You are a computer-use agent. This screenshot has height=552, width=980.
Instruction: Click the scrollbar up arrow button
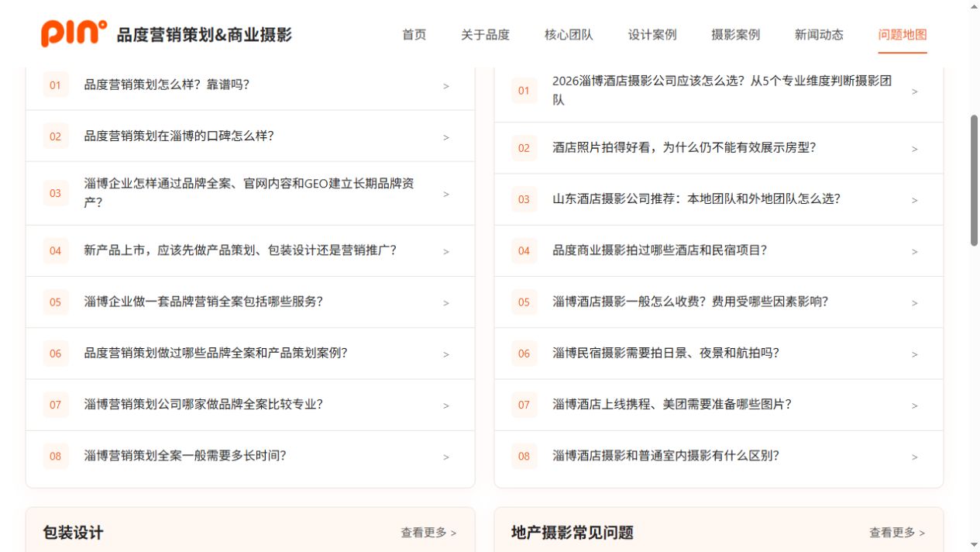[974, 6]
